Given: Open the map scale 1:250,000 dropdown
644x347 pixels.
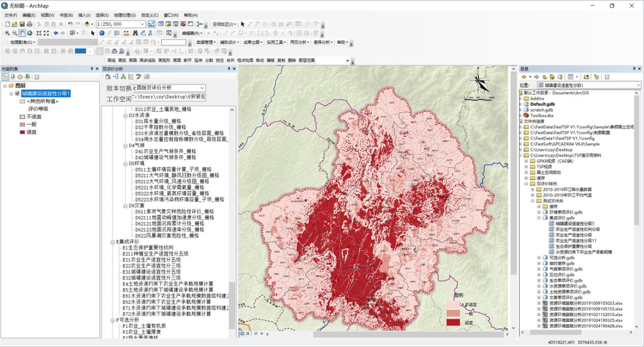Looking at the screenshot, I should [x=142, y=24].
